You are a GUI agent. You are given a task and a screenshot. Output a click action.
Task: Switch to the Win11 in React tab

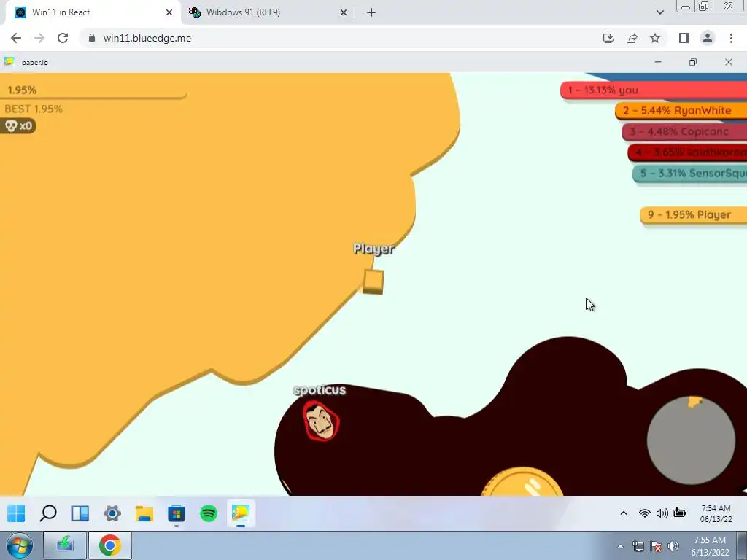click(x=93, y=12)
